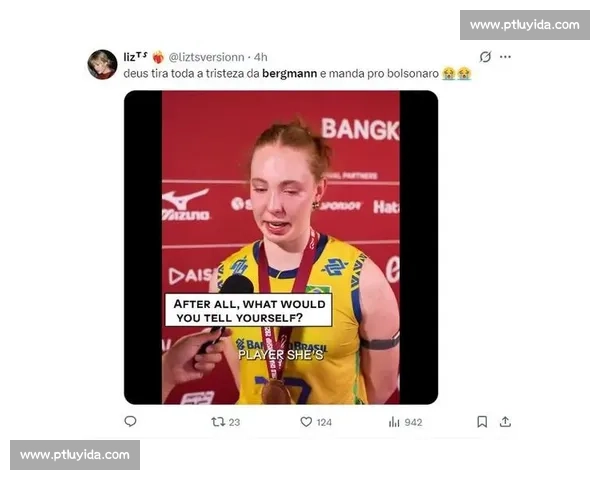Viewport: 600px width, 480px height.
Task: View analytics bar chart icon 942
Action: [394, 422]
